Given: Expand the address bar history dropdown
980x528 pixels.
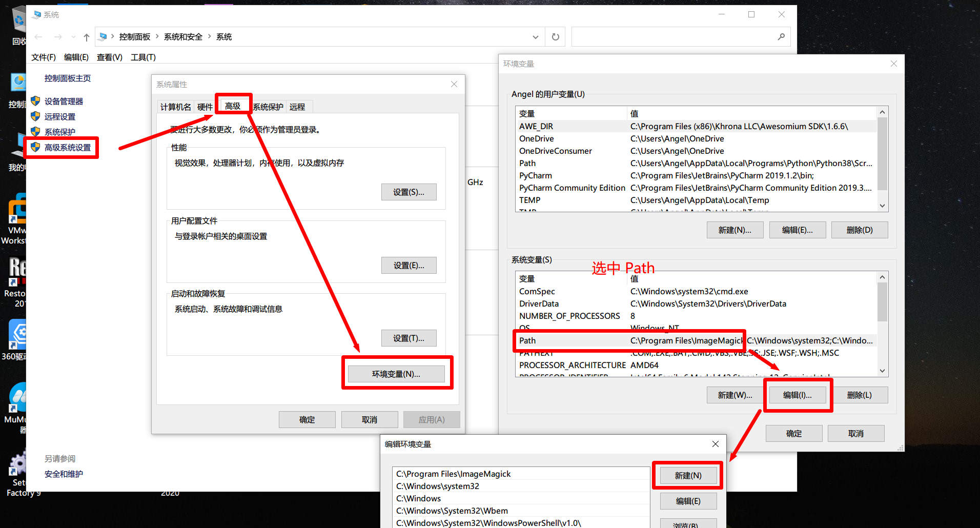Looking at the screenshot, I should [536, 37].
